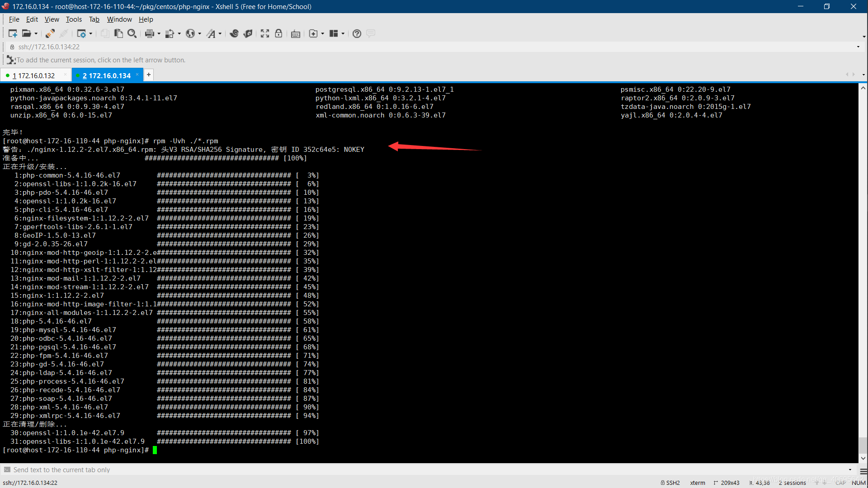Click the Send text compose input field
Viewport: 868px width, 488px height.
point(425,470)
